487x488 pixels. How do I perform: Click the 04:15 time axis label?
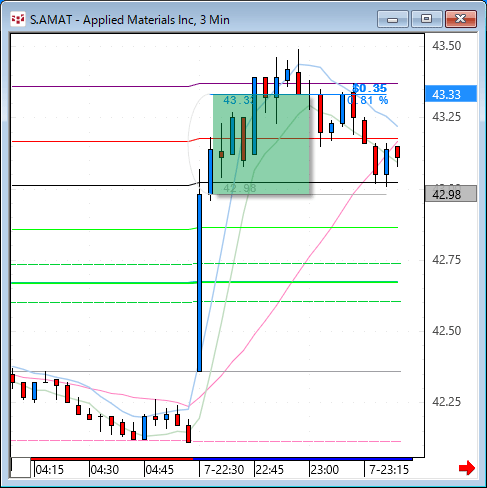click(49, 470)
